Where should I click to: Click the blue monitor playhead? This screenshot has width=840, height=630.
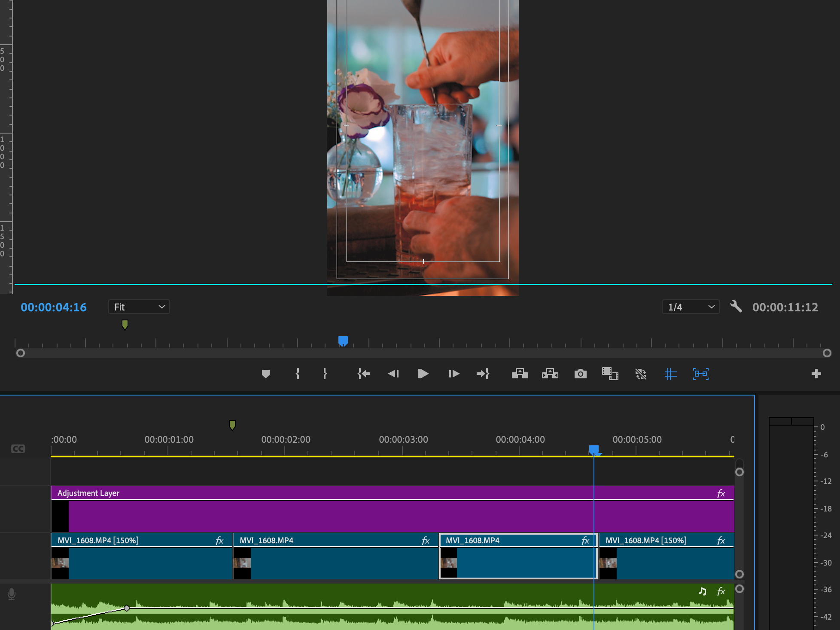[x=343, y=341]
